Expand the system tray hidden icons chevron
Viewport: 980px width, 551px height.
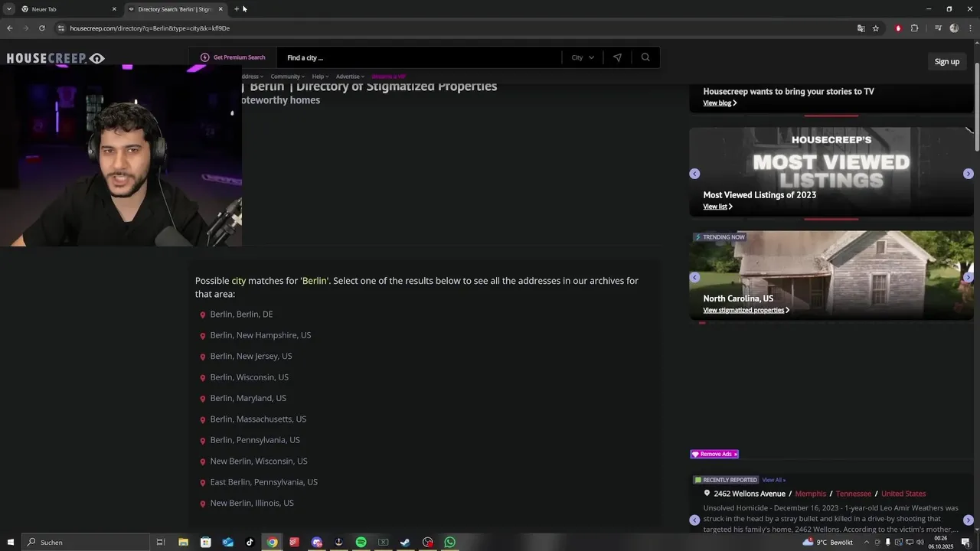pos(866,543)
